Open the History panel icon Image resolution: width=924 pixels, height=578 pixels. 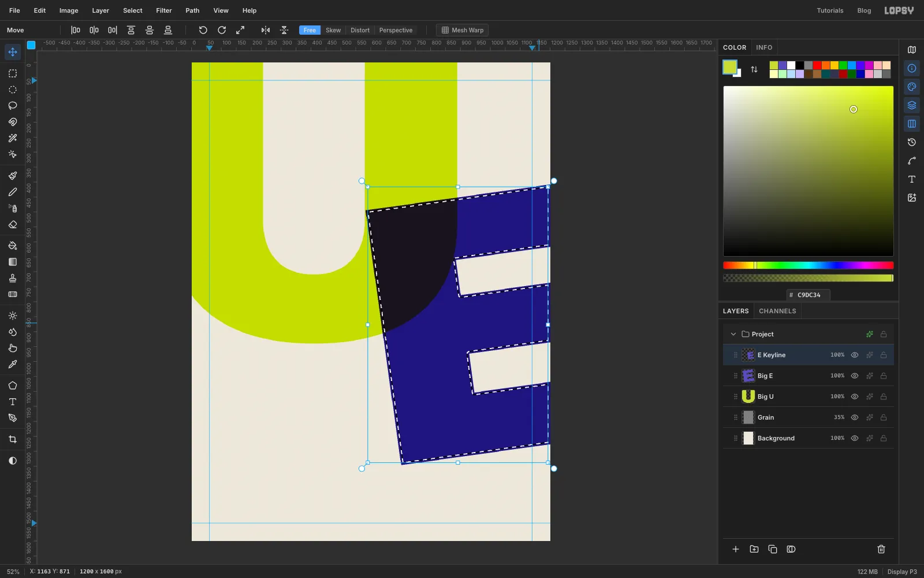coord(912,142)
